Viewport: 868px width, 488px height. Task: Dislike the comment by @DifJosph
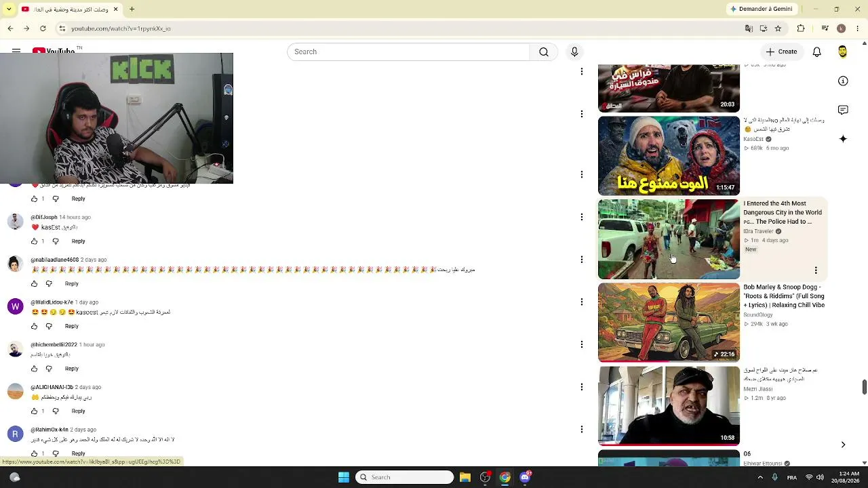56,241
